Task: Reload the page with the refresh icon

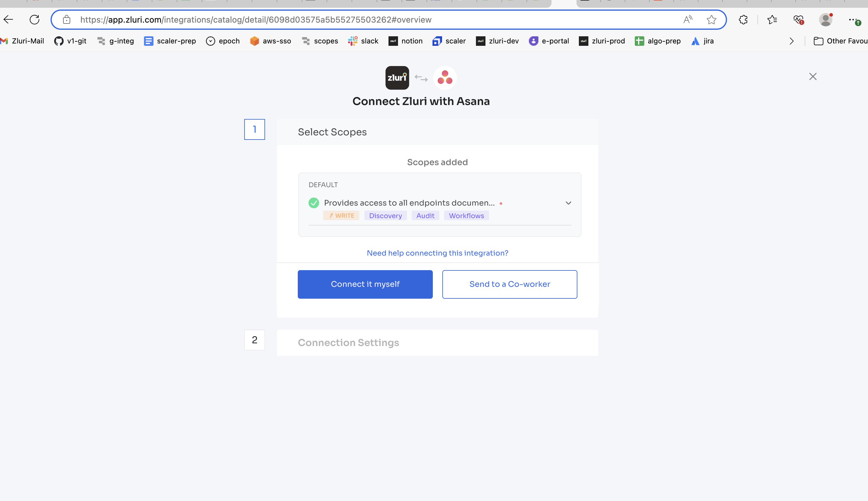Action: click(35, 20)
